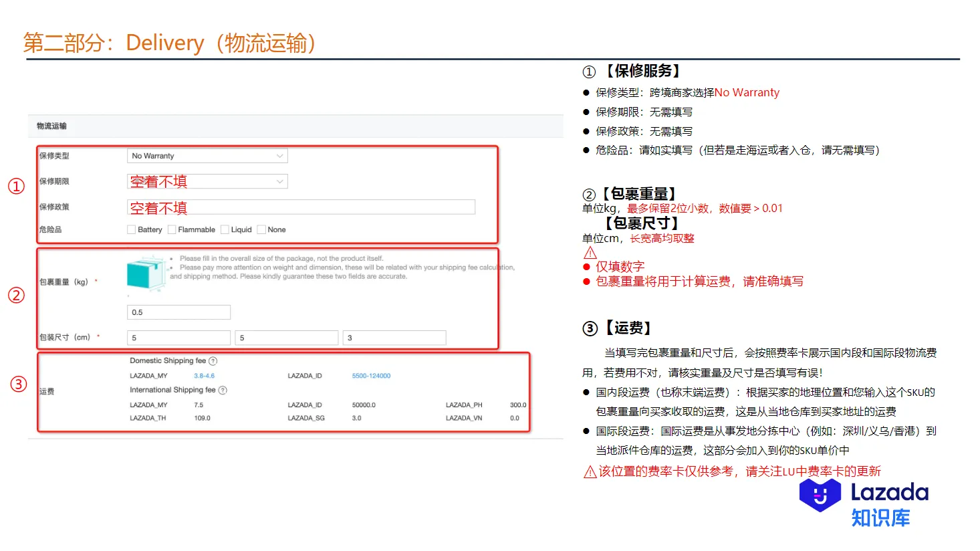Click the warning triangle above 仅填数字 note
The image size is (980, 551).
589,252
